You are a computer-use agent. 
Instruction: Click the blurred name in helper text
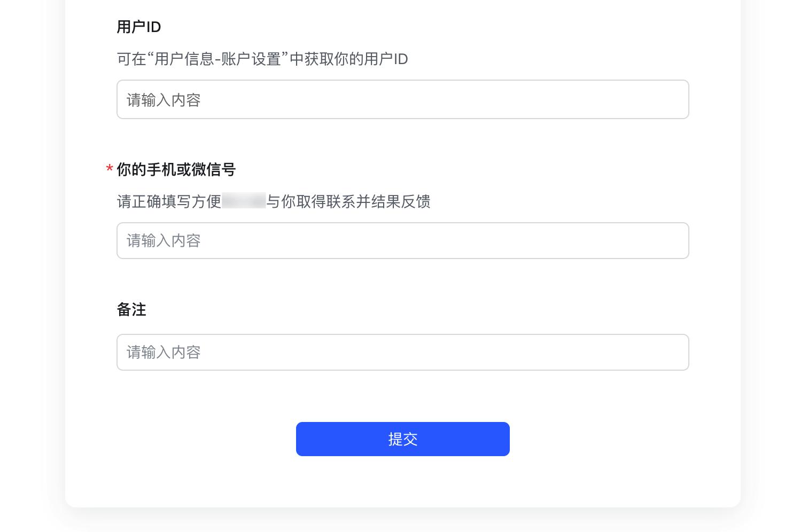coord(244,201)
